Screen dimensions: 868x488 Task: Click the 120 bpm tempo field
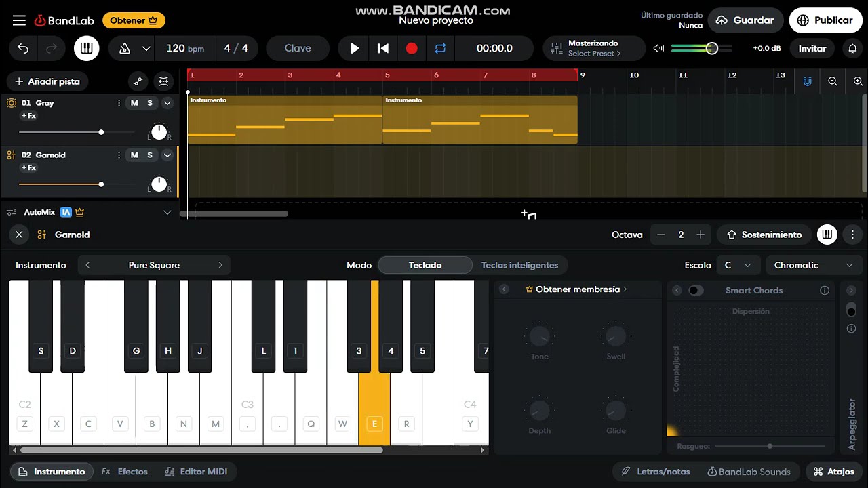tap(185, 48)
